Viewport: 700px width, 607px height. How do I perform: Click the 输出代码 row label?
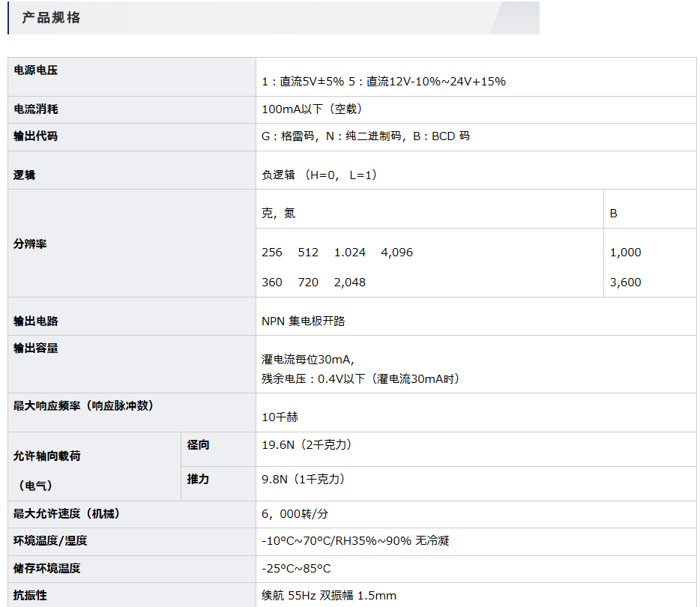35,136
